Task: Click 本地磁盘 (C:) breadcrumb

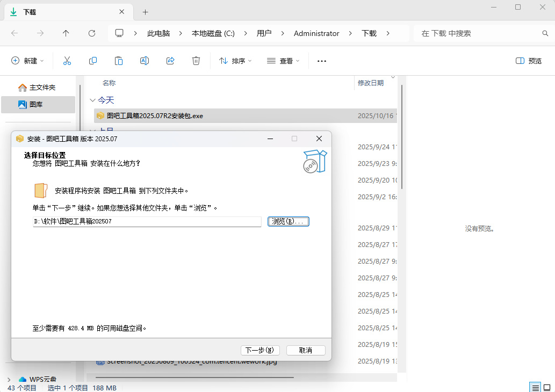Action: point(213,33)
